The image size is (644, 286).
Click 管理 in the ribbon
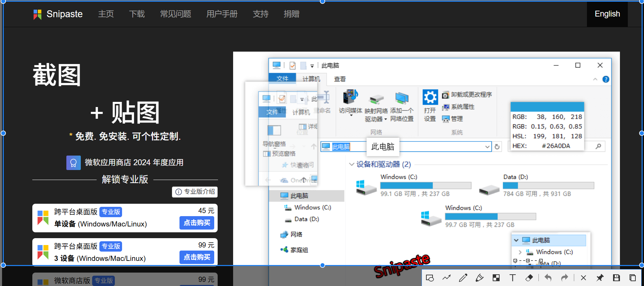click(452, 119)
